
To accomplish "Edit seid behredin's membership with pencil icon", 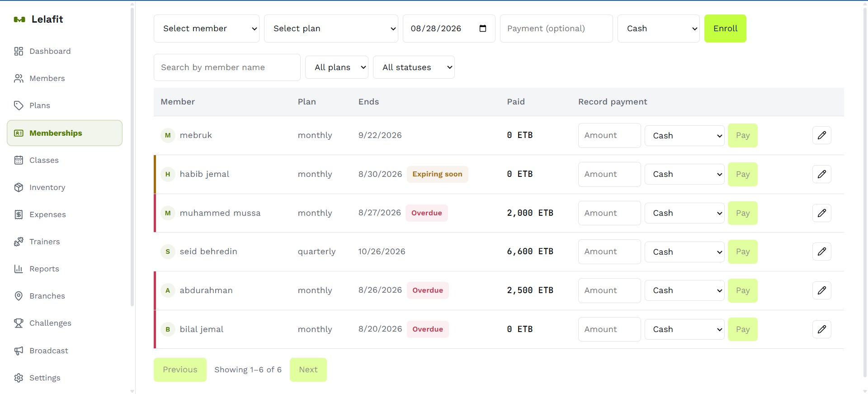I will [x=822, y=252].
